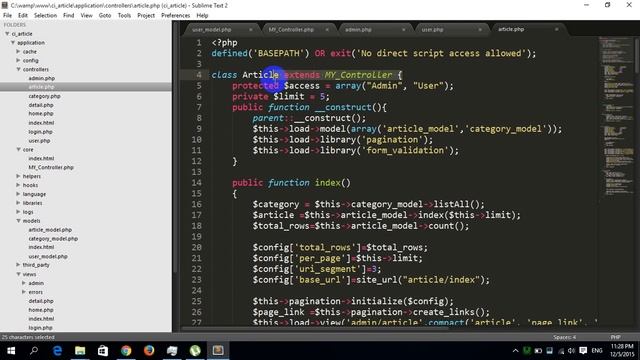This screenshot has height=360, width=640.
Task: Open the Preferences menu
Action: point(176,16)
